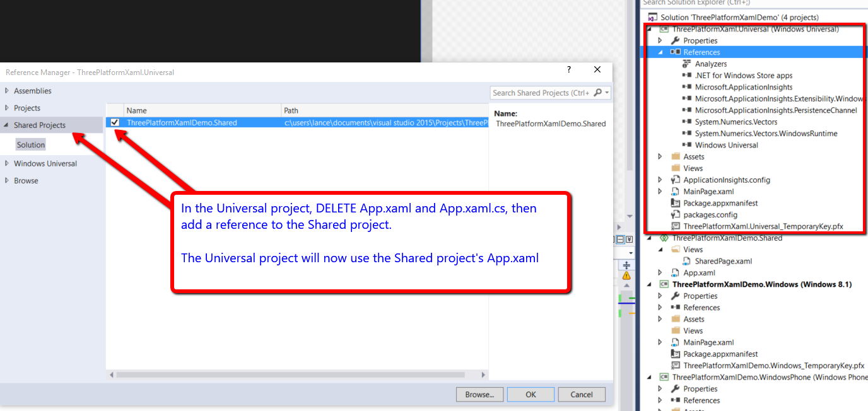Expand the Windows Universal category
868x411 pixels.
(7, 163)
